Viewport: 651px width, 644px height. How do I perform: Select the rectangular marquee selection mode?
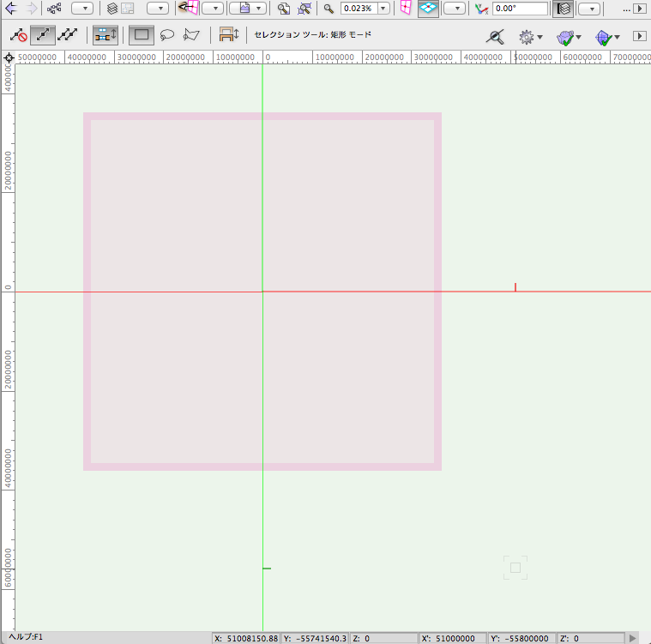142,36
